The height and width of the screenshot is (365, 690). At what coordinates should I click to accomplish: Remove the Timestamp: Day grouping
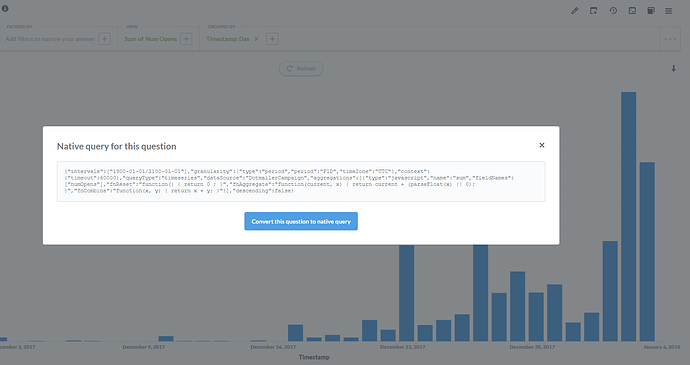point(256,39)
